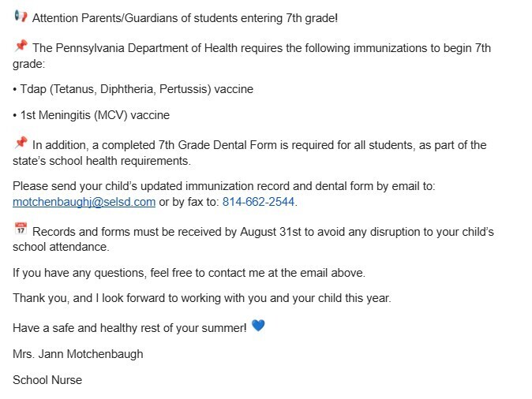Click the School Nurse title text
The height and width of the screenshot is (399, 532).
[x=47, y=380]
